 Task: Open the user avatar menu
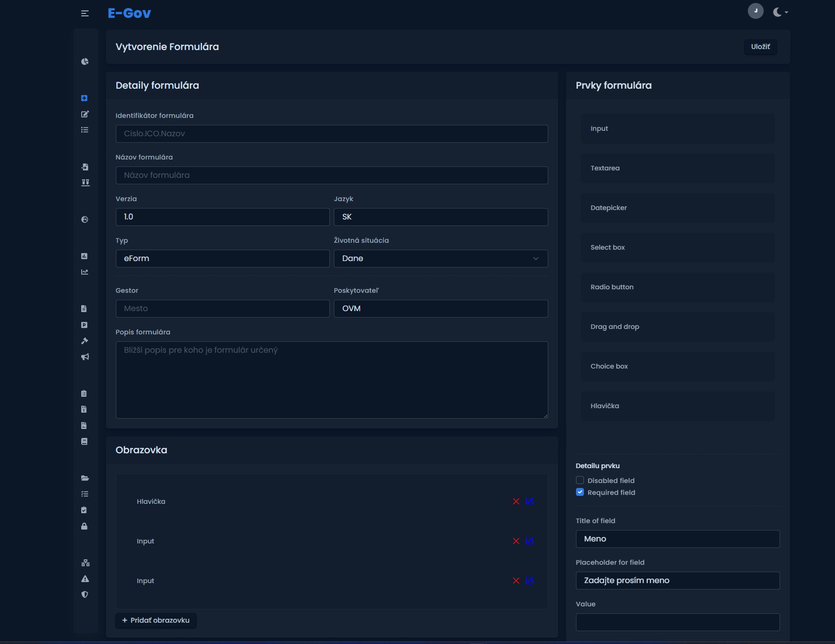pyautogui.click(x=755, y=11)
